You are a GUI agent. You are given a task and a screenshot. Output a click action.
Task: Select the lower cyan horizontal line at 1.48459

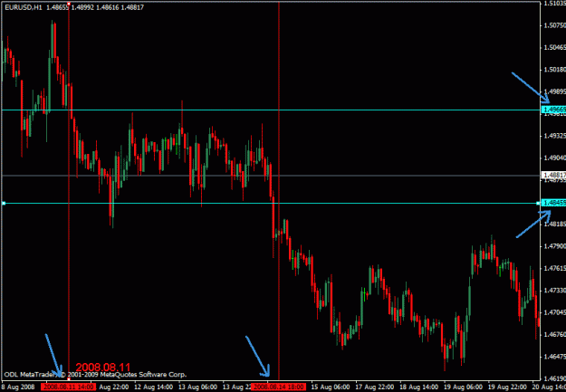tap(271, 203)
